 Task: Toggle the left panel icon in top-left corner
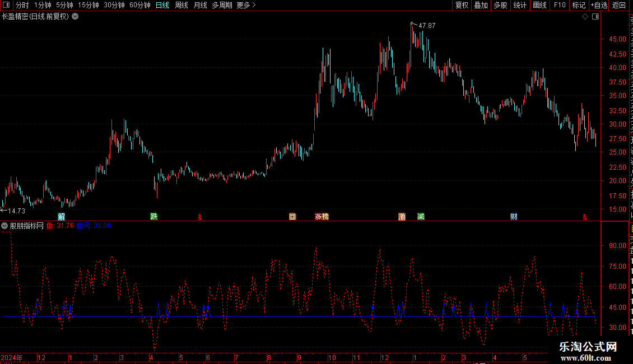6,5
